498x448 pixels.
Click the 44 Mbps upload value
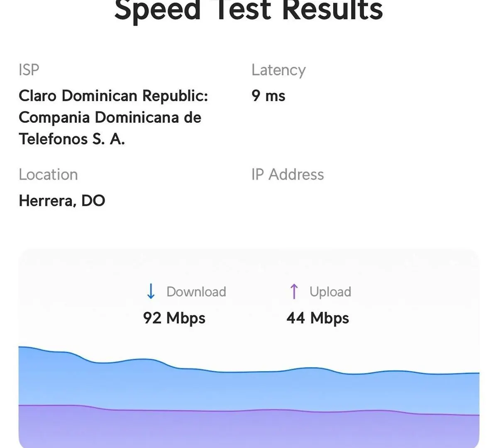point(318,318)
